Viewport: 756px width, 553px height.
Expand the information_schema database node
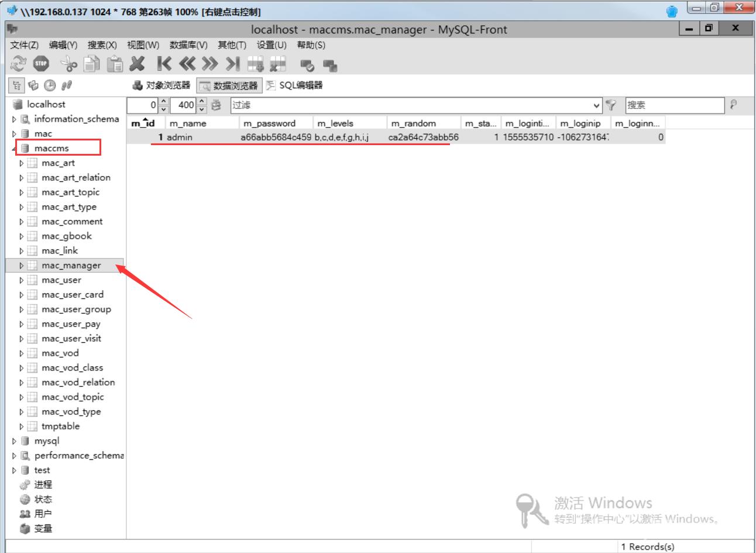point(15,119)
